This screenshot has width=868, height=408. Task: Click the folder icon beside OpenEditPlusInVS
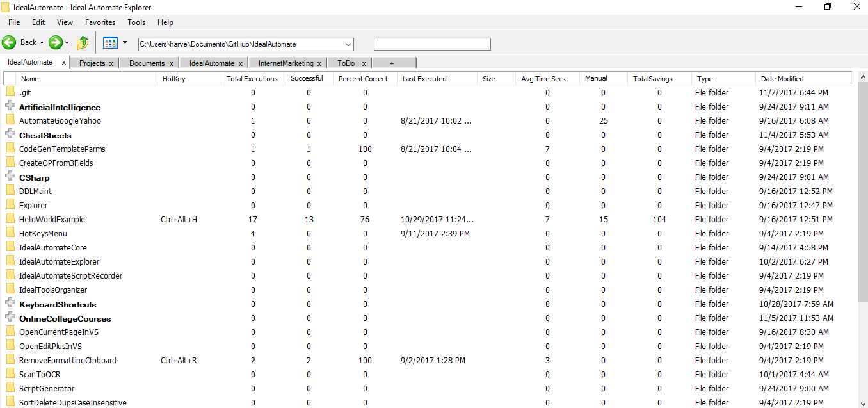pyautogui.click(x=10, y=346)
